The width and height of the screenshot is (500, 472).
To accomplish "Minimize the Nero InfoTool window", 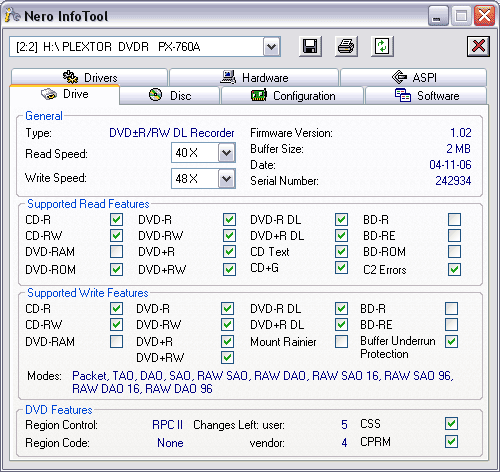I will coord(438,16).
